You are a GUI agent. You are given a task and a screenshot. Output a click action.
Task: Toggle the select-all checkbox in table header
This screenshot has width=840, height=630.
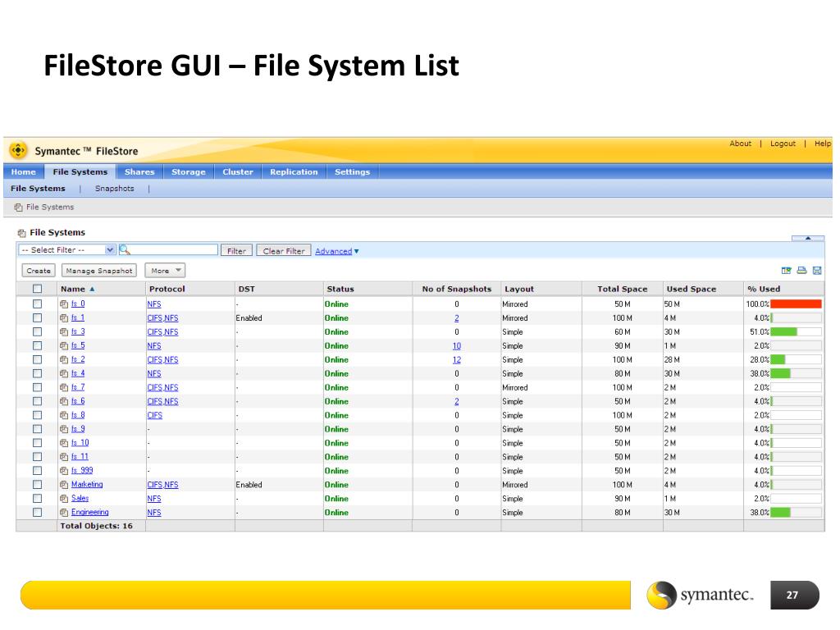point(37,289)
